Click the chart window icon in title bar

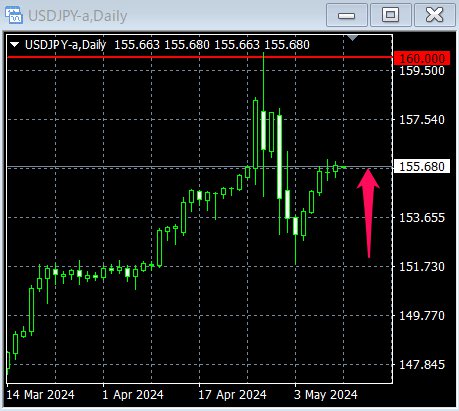point(14,15)
